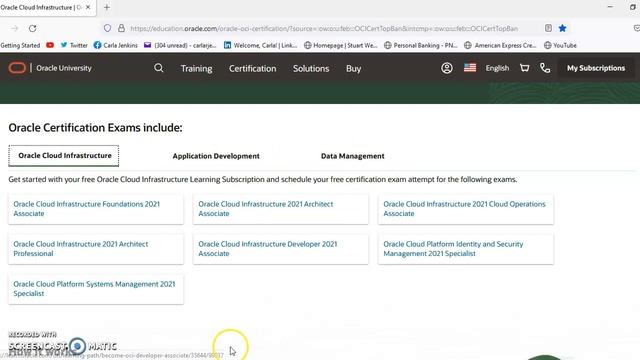Open the Carla Jenkins Facebook bookmark

click(x=116, y=45)
